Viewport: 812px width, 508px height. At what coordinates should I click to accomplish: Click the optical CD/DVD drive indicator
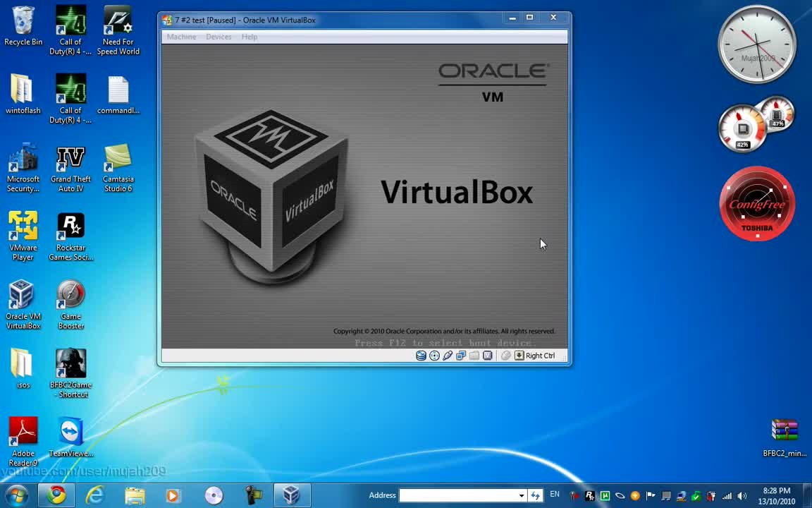pos(434,356)
